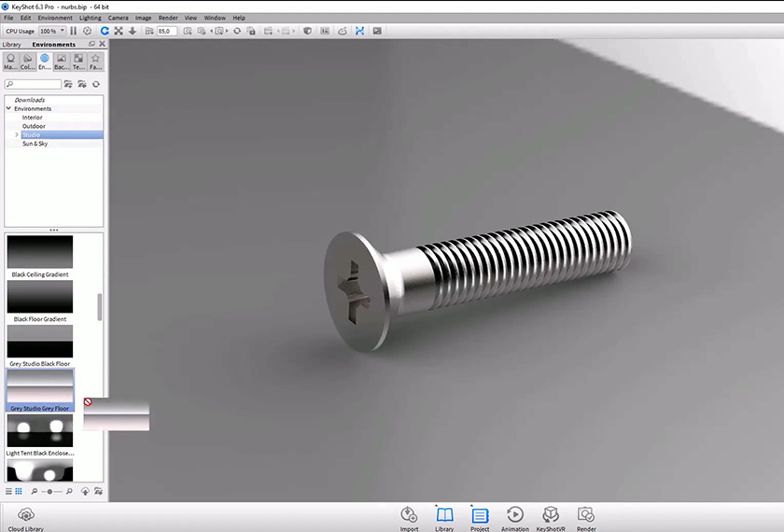Viewport: 784px width, 532px height.
Task: Open the Render output window
Action: tap(586, 515)
